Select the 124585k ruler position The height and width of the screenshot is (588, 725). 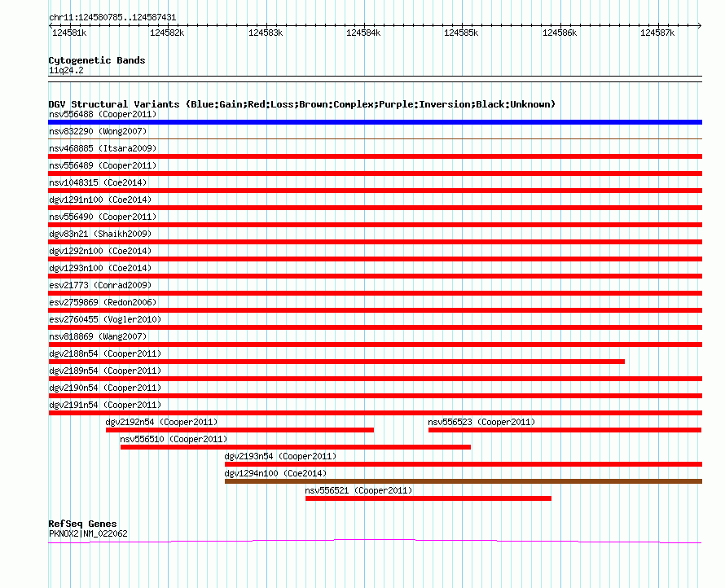[x=461, y=33]
